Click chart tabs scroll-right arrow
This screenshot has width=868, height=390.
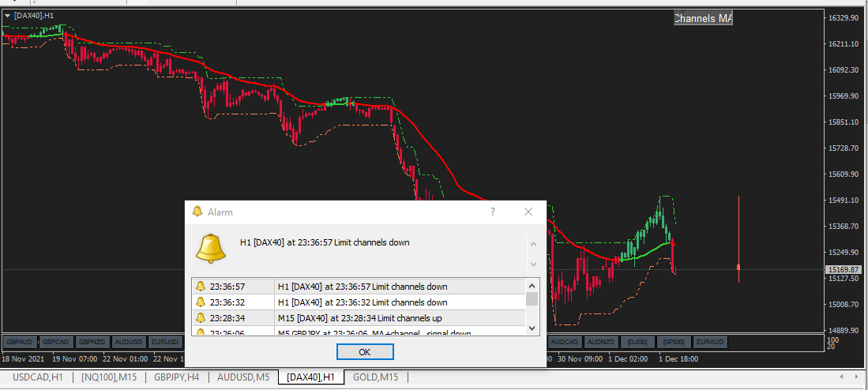856,377
